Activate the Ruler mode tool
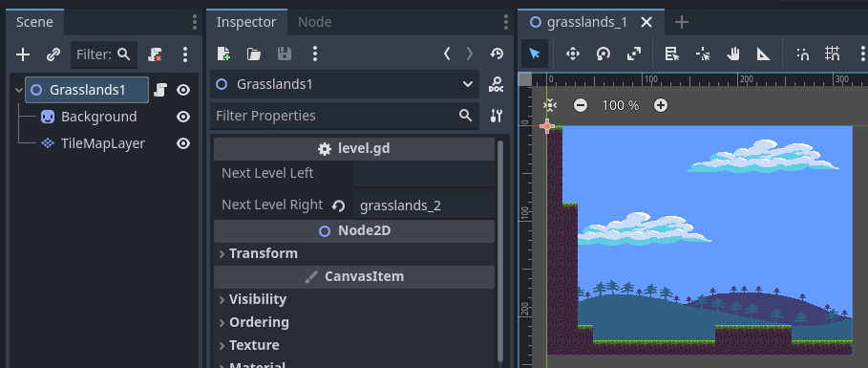Image resolution: width=868 pixels, height=368 pixels. pyautogui.click(x=764, y=54)
